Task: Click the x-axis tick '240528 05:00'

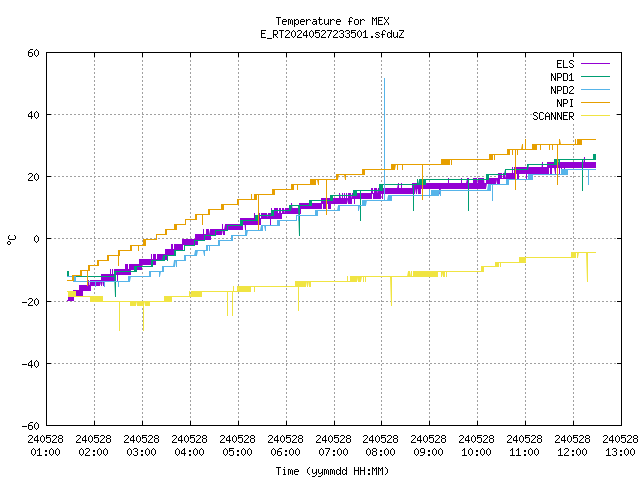Action: [238, 446]
